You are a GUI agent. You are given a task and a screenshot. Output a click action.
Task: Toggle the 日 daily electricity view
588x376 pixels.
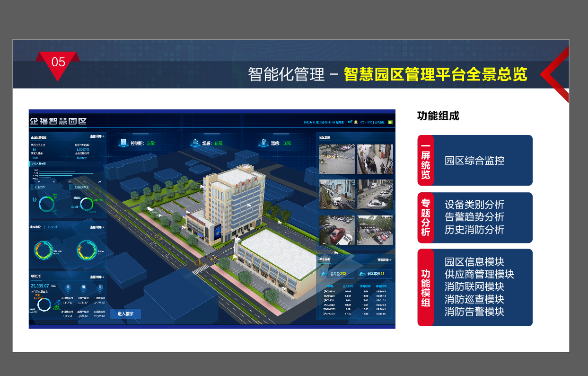coord(68,287)
